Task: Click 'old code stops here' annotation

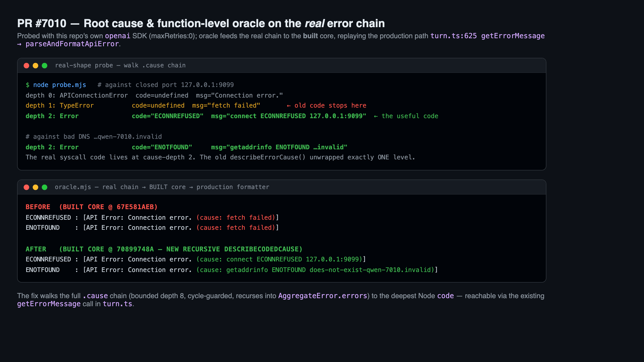Action: coord(327,106)
